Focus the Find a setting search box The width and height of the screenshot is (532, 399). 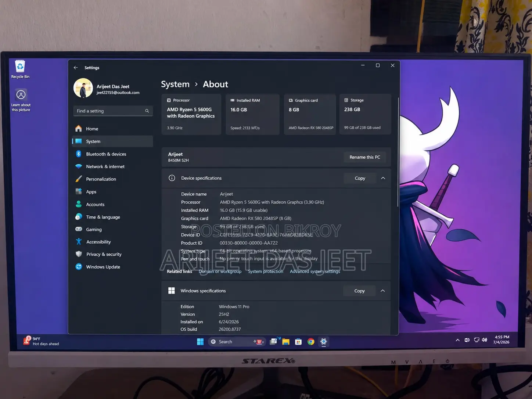(x=113, y=111)
